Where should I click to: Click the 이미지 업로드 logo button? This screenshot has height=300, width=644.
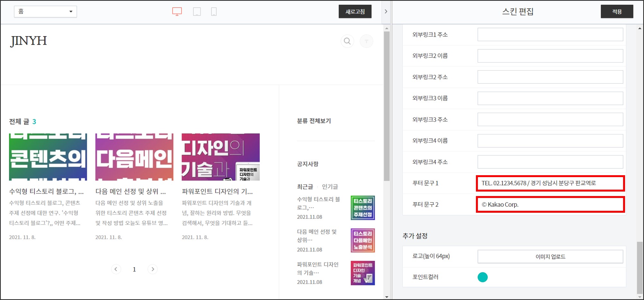pos(550,256)
